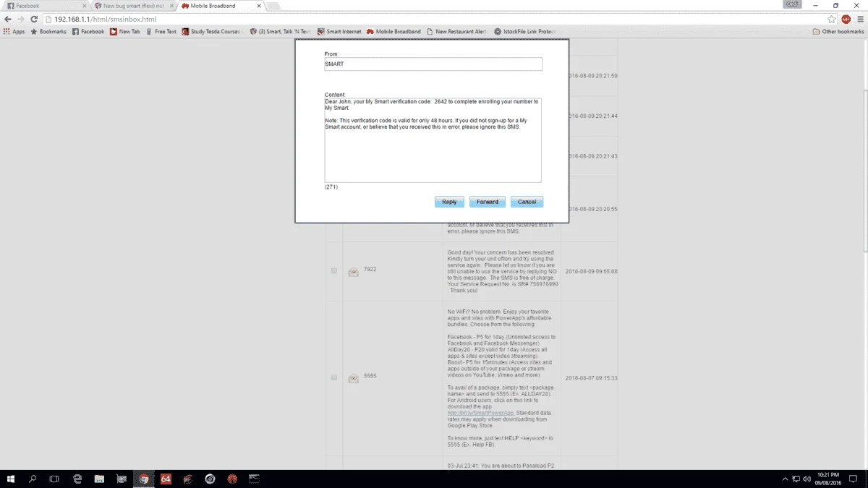Open the Bookmarks folder in bookmarks bar
This screenshot has height=488, width=868.
pyautogui.click(x=48, y=32)
